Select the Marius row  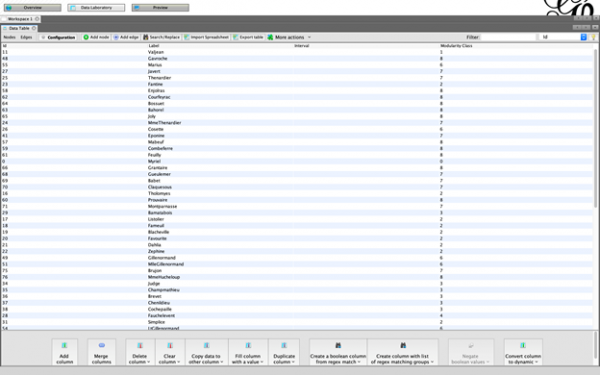point(297,65)
